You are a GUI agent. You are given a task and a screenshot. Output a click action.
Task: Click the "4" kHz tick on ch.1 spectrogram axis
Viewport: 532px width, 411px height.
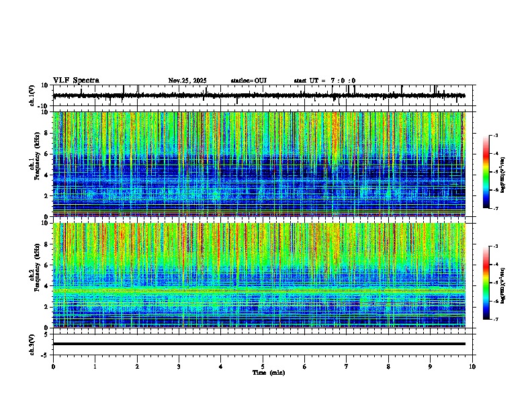(x=47, y=175)
